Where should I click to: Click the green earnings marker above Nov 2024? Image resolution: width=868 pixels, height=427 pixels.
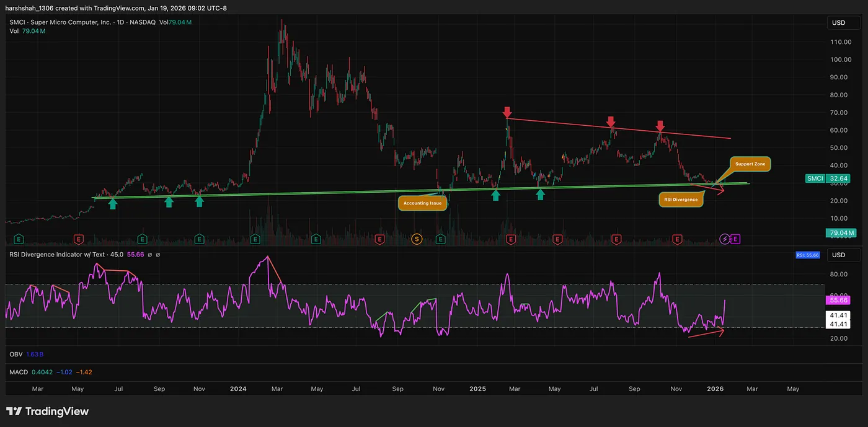[x=441, y=239]
